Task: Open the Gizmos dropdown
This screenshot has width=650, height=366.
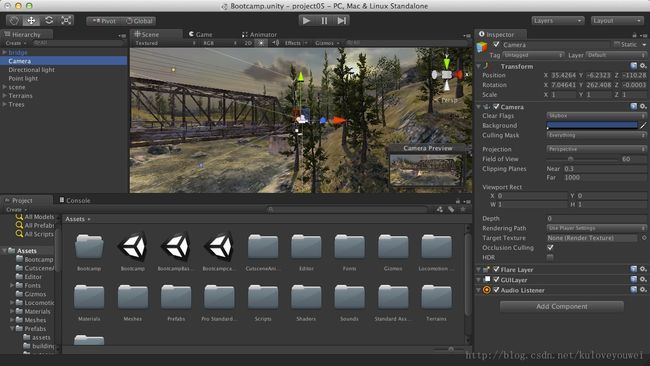Action: (x=327, y=43)
